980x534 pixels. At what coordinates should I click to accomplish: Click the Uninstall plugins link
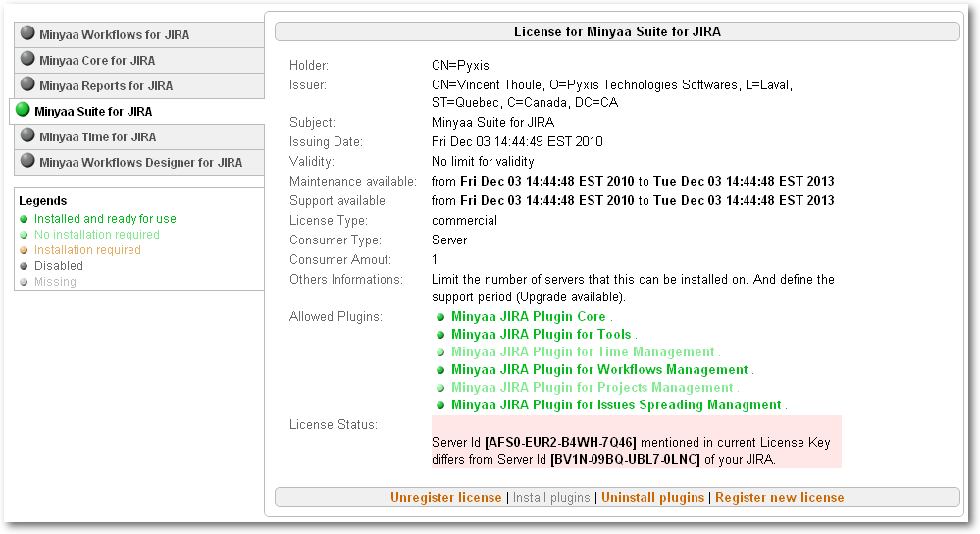(x=652, y=497)
